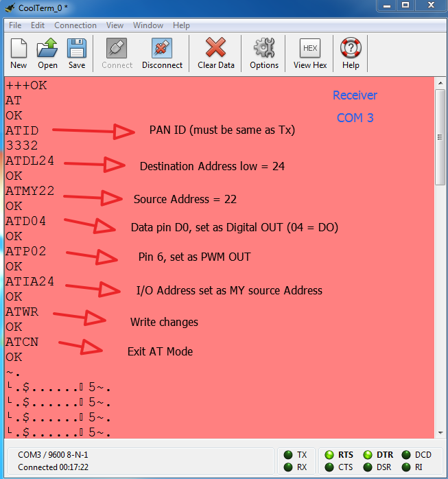Click the Disconnect toolbar icon
Screen dimensions: 448x479
(x=162, y=49)
